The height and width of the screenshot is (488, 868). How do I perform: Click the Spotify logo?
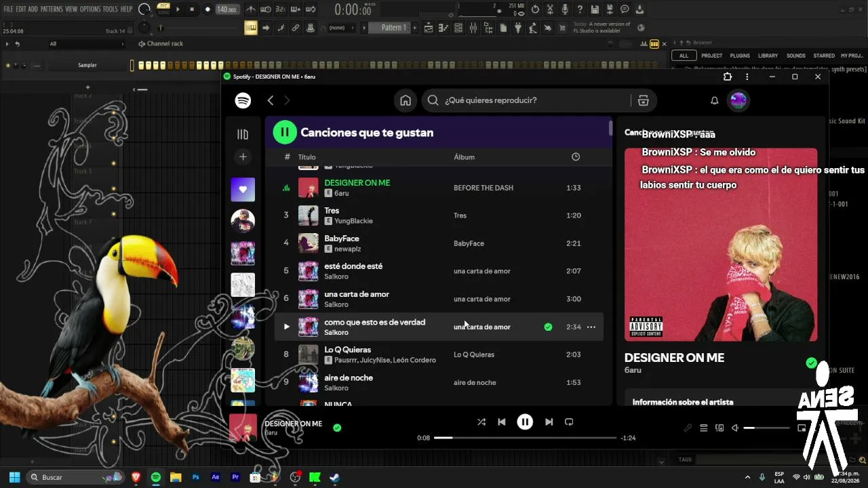pyautogui.click(x=243, y=100)
